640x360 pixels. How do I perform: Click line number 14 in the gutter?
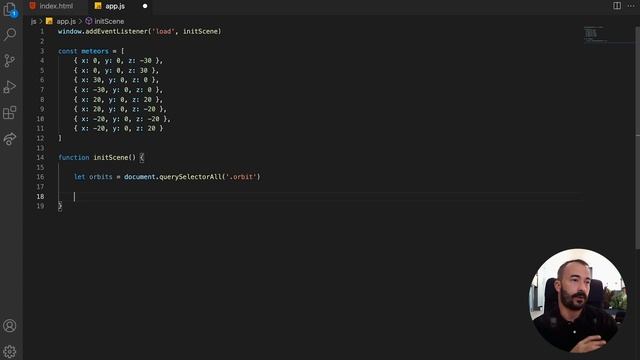40,158
